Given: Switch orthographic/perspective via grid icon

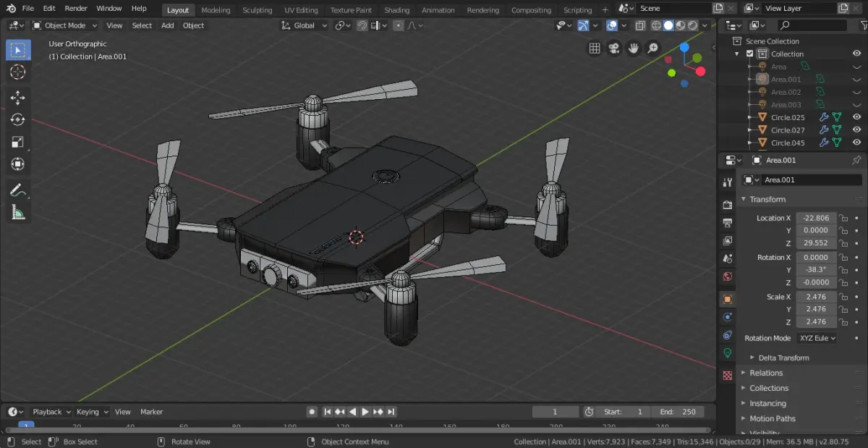Looking at the screenshot, I should pos(595,48).
